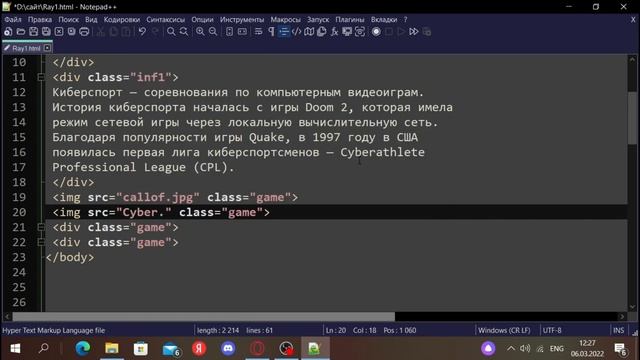Open Find with the magnifier icon
This screenshot has width=640, height=360.
click(x=171, y=31)
